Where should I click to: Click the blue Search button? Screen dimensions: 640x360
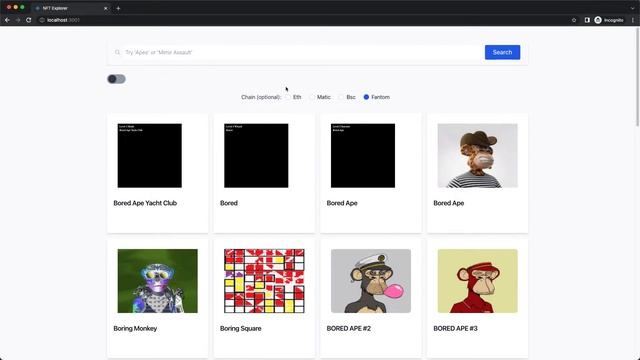(502, 52)
